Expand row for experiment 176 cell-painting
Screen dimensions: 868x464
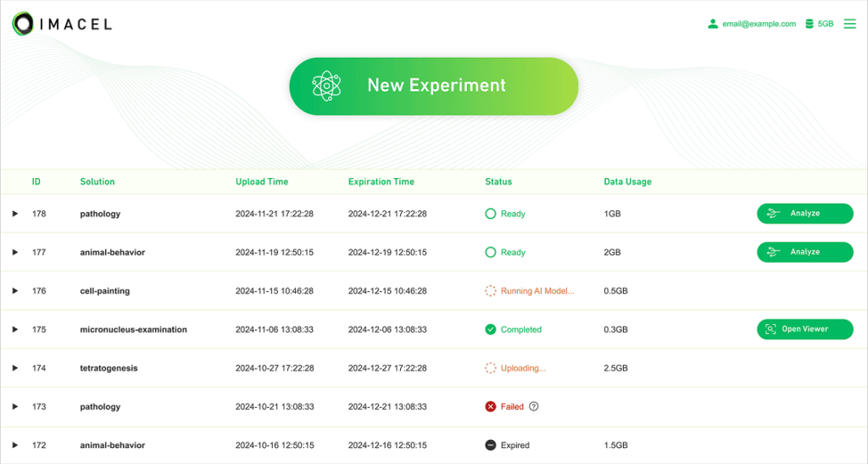pos(14,291)
